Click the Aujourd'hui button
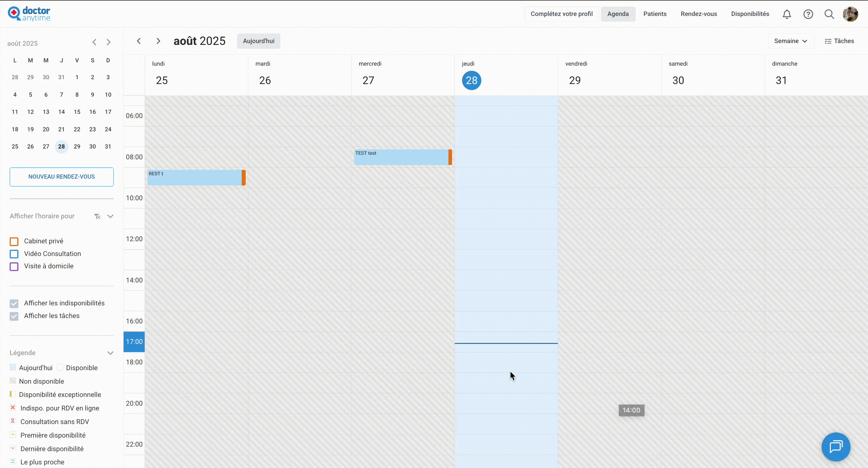Viewport: 868px width, 468px height. [259, 41]
